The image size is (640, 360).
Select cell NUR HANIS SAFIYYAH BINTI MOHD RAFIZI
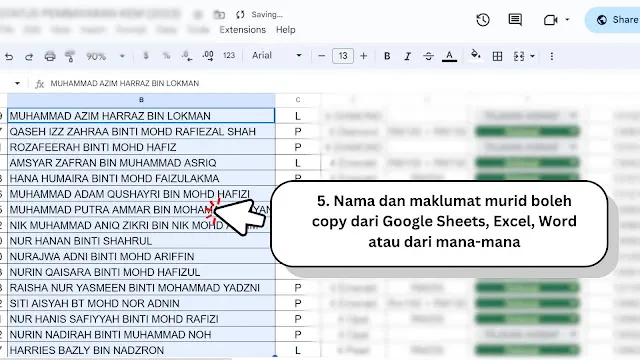tap(141, 319)
